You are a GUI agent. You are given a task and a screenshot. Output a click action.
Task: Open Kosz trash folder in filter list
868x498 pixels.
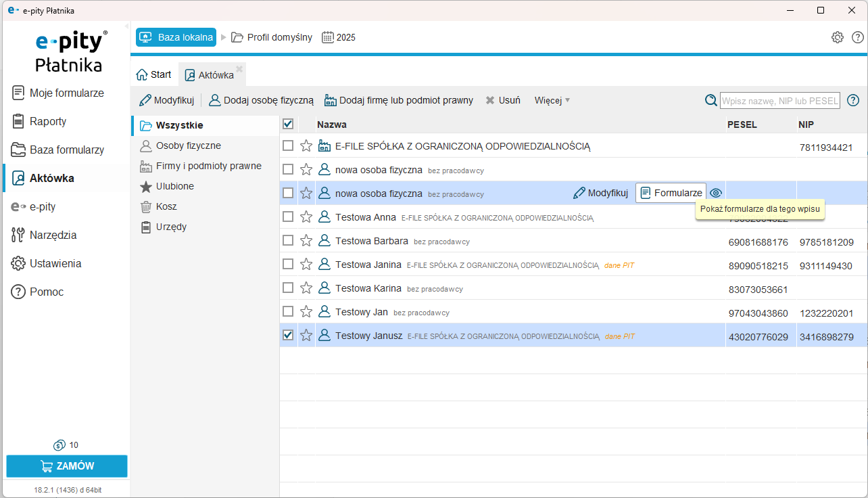166,206
